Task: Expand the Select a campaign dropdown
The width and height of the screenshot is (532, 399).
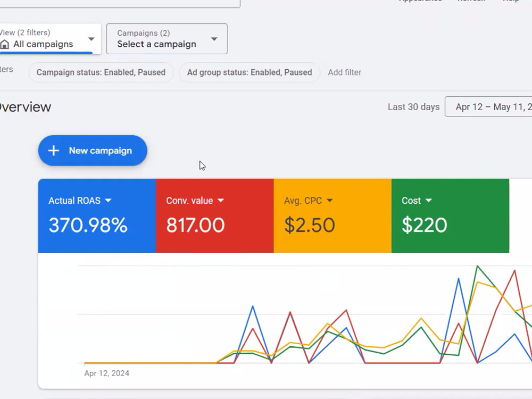Action: tap(167, 39)
